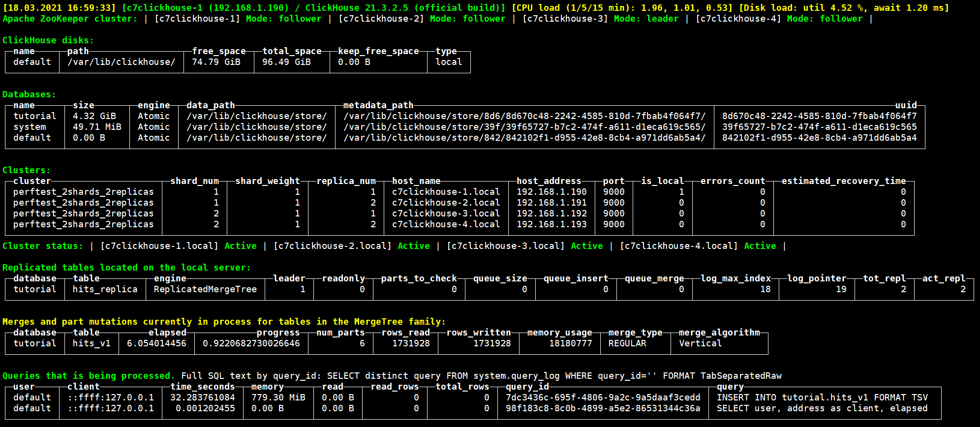
Task: Click the 'Clusters:' heading
Action: coord(27,170)
